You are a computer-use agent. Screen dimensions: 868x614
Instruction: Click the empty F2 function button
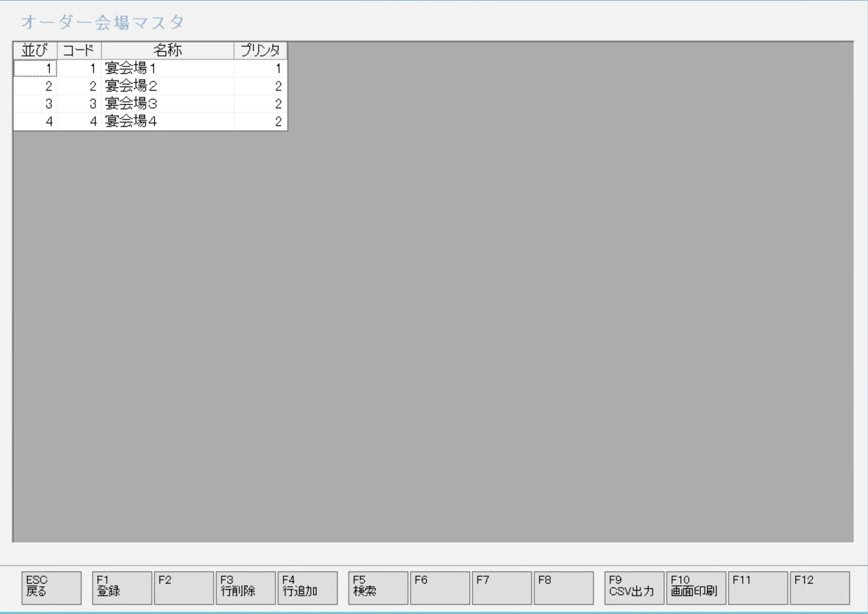[x=184, y=587]
